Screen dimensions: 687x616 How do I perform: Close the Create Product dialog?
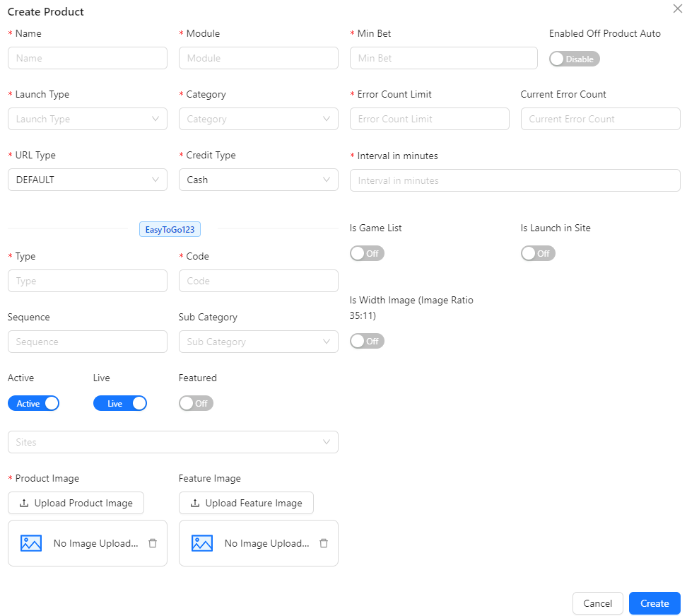(677, 8)
